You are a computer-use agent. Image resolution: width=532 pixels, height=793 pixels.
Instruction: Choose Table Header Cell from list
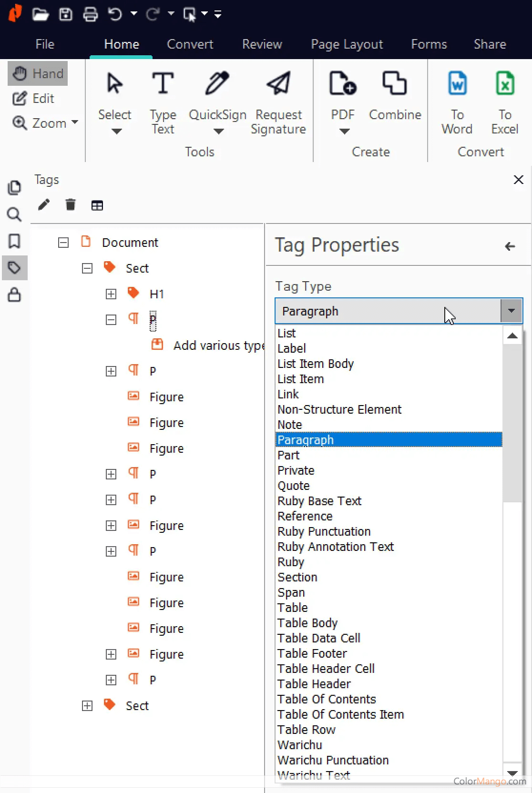click(326, 669)
